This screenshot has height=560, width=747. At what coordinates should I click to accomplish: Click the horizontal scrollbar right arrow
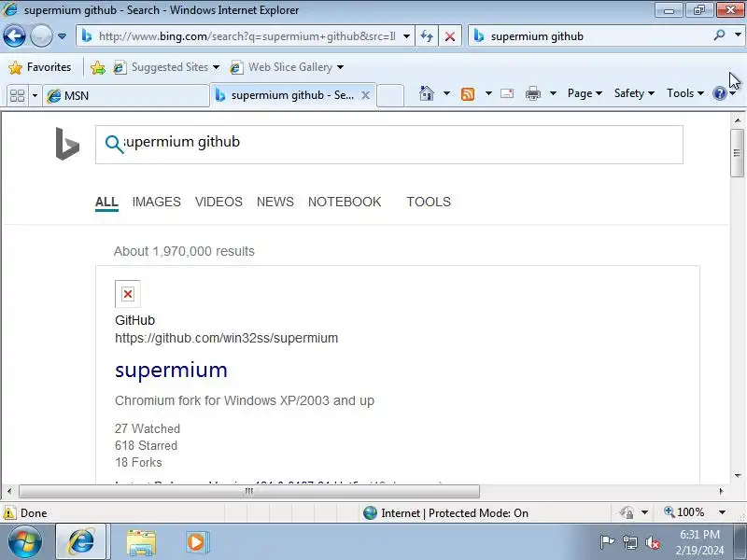721,491
